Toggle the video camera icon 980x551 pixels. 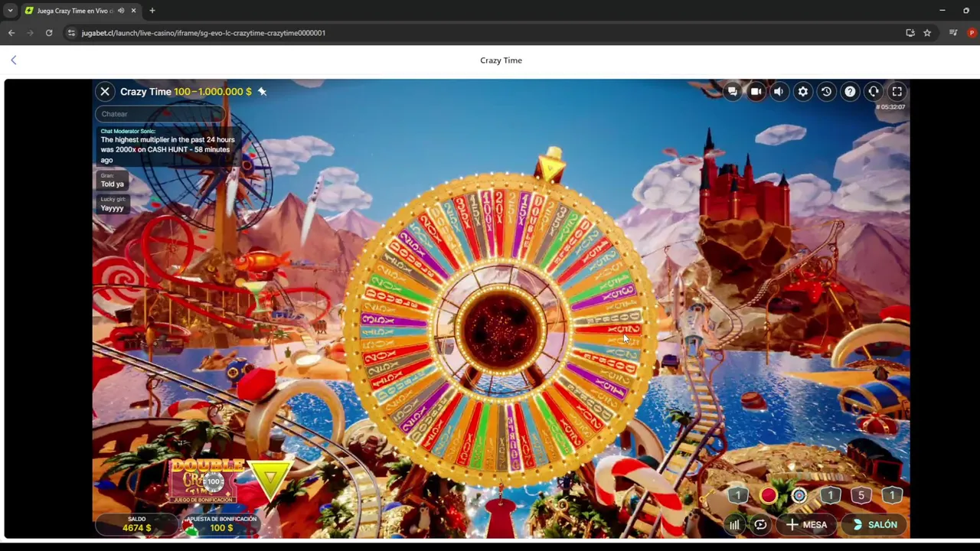tap(756, 91)
